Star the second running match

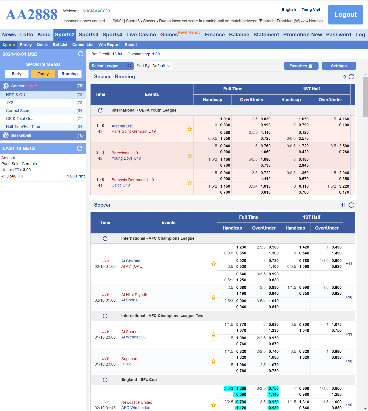coord(190,156)
